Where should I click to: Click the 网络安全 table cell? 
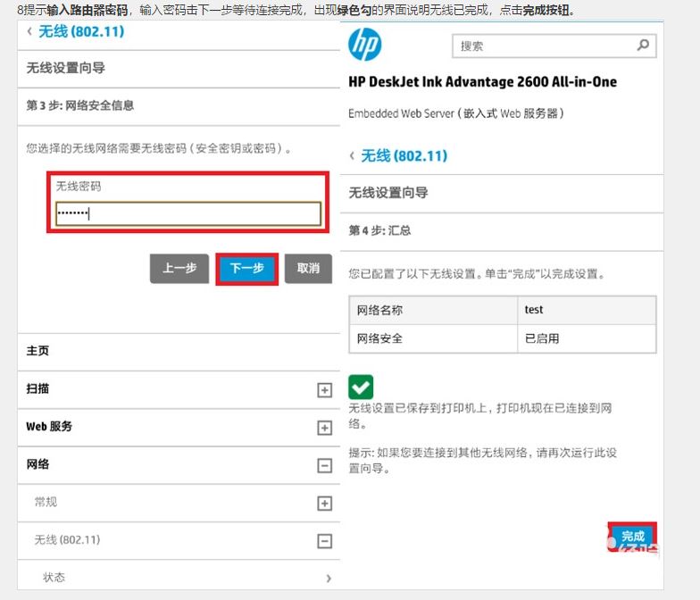[x=434, y=338]
